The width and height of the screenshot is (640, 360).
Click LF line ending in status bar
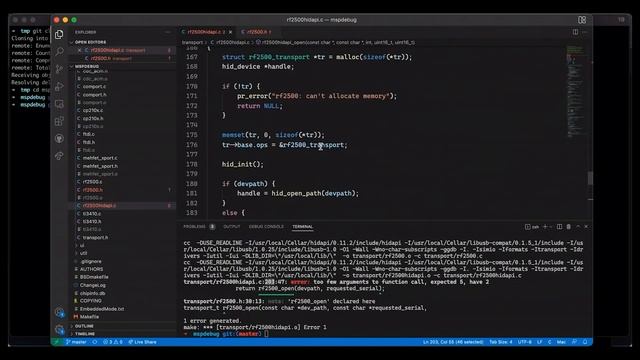(x=540, y=342)
